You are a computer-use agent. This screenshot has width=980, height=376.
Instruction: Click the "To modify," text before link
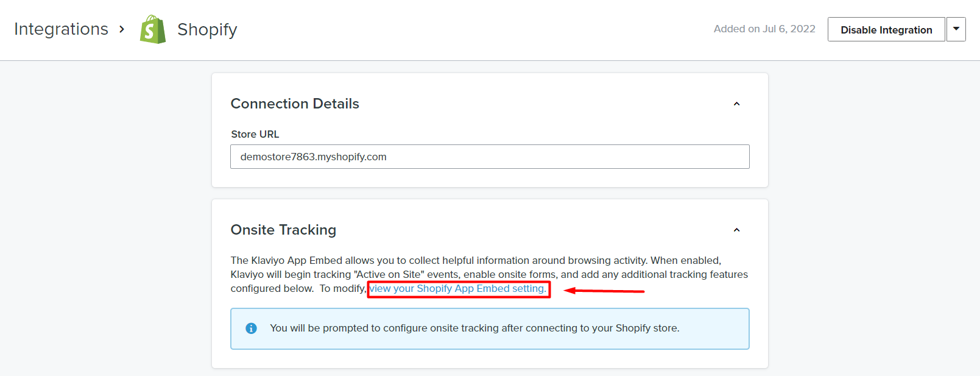point(343,289)
